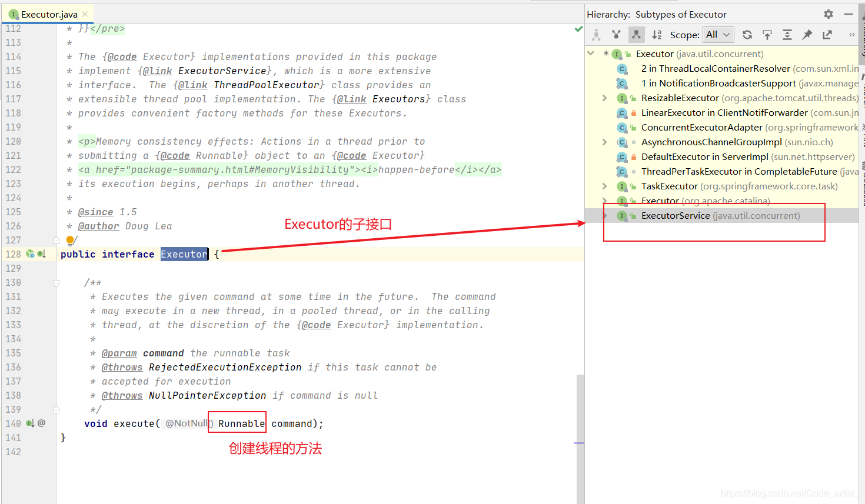865x504 pixels.
Task: Select ThreadPerTaskExecutor in CompletableFuture row
Action: tap(722, 171)
